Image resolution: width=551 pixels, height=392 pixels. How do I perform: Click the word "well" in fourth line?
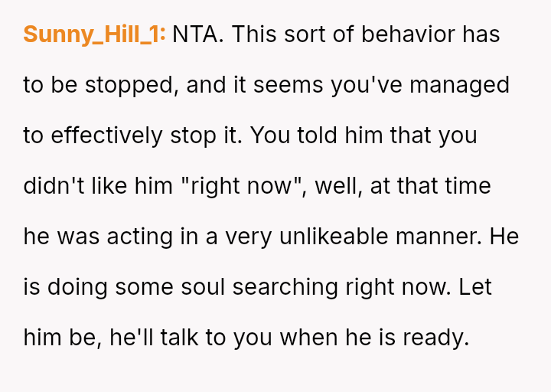[x=333, y=186]
